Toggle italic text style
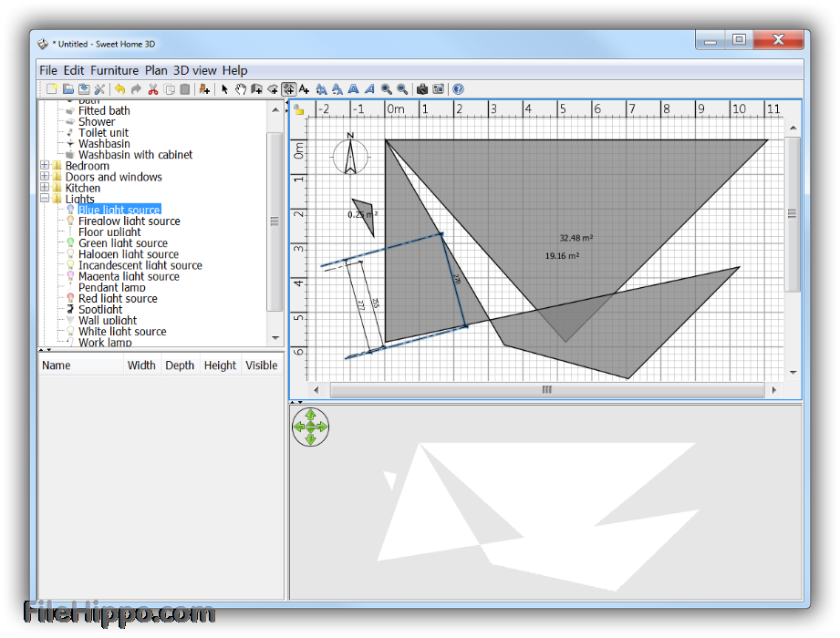840x638 pixels. [369, 89]
